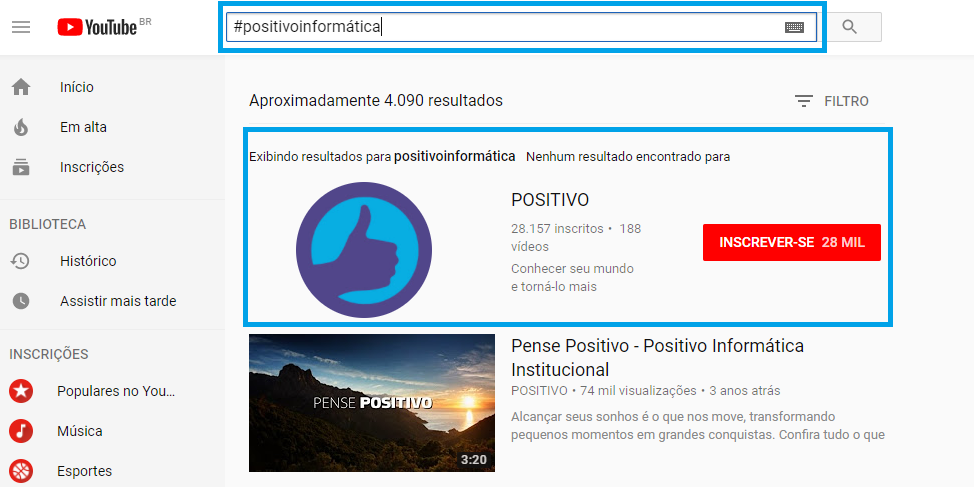Click the filter lines icon

(804, 101)
